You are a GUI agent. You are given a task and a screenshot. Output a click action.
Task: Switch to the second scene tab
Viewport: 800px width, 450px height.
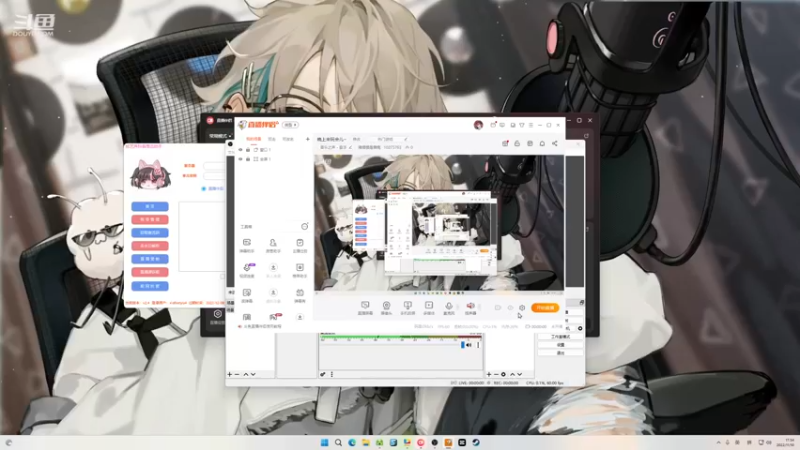272,139
